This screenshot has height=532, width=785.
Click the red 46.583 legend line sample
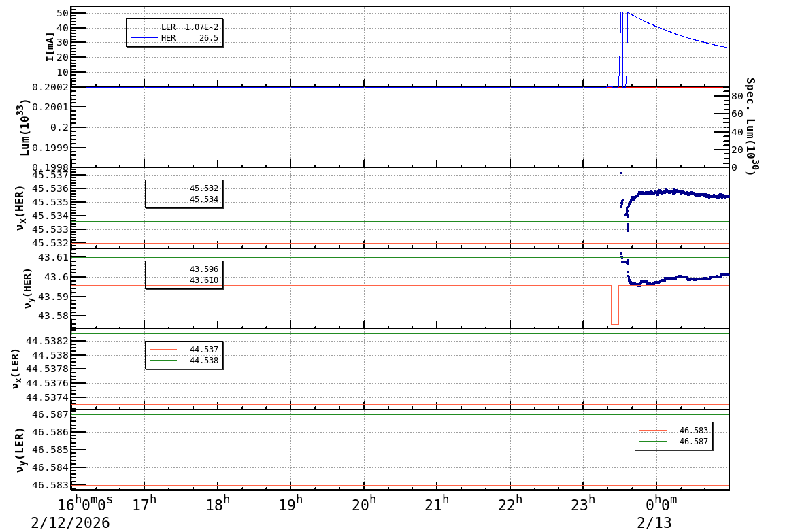coord(652,431)
